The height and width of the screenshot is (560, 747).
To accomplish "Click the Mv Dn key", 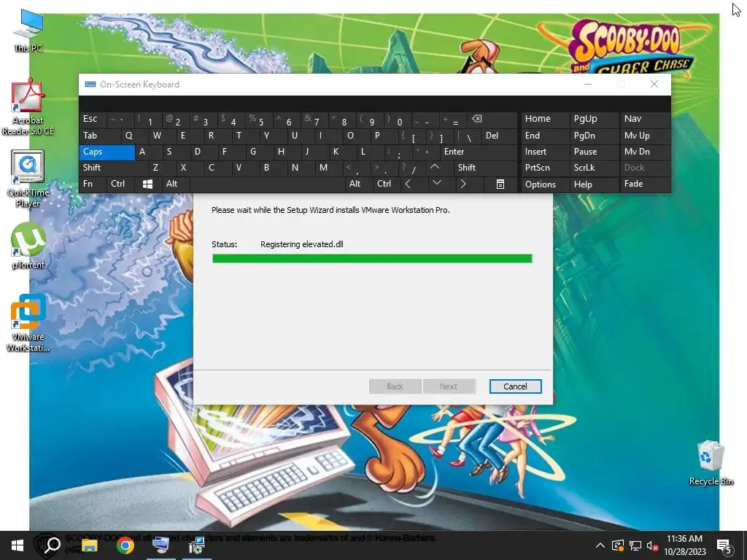I will tap(645, 152).
